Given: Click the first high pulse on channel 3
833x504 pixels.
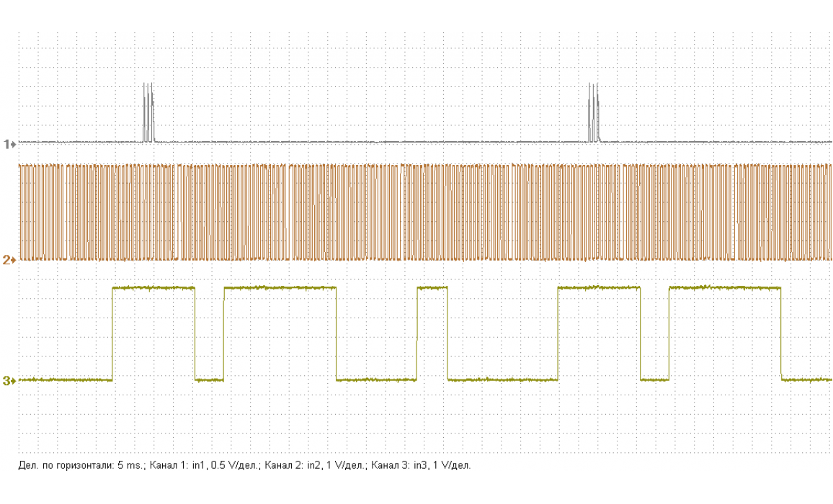Looking at the screenshot, I should pyautogui.click(x=153, y=288).
